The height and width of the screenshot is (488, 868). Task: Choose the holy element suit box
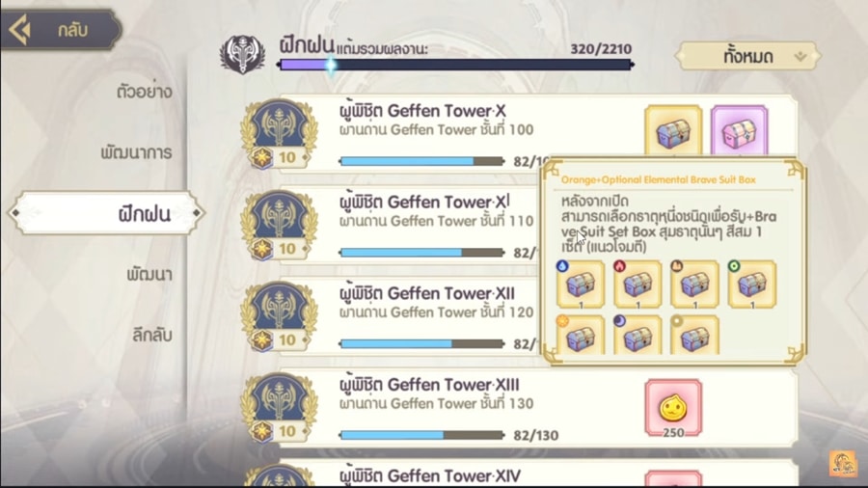point(581,335)
